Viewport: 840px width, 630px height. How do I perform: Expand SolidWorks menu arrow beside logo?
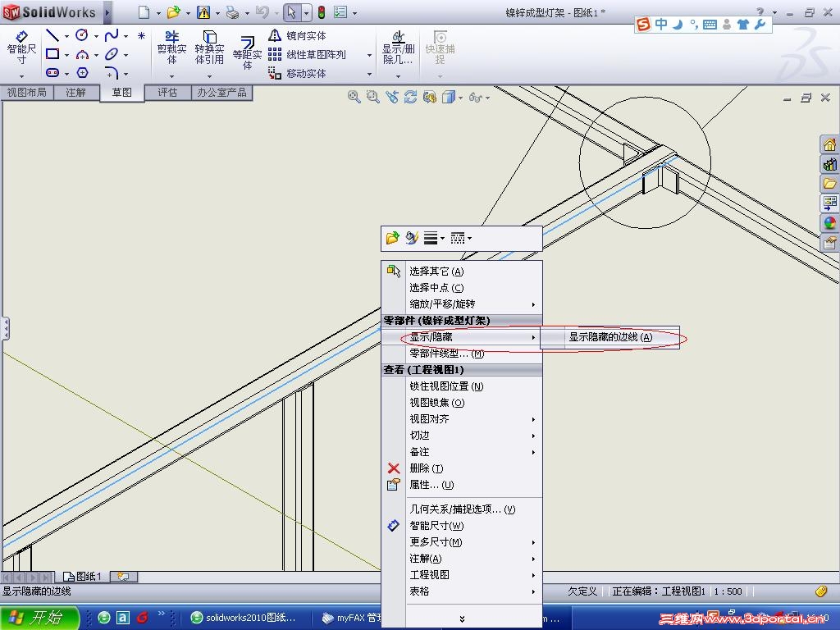pos(107,12)
